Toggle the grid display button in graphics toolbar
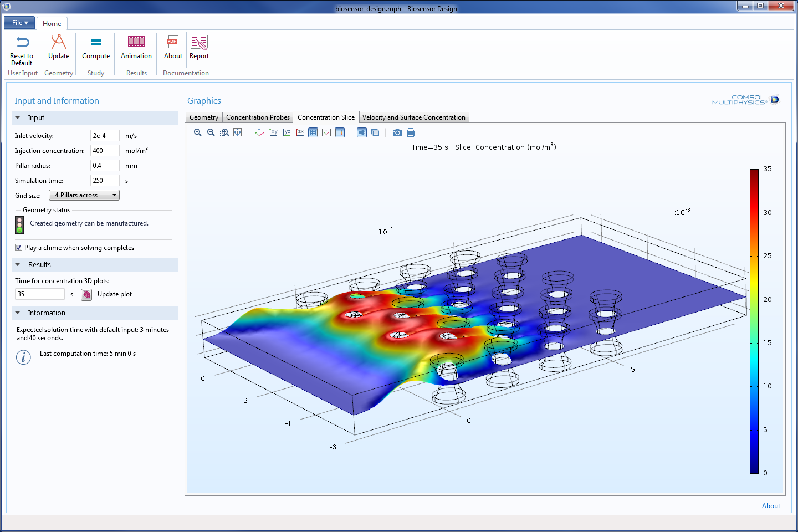This screenshot has width=798, height=532. coord(313,132)
